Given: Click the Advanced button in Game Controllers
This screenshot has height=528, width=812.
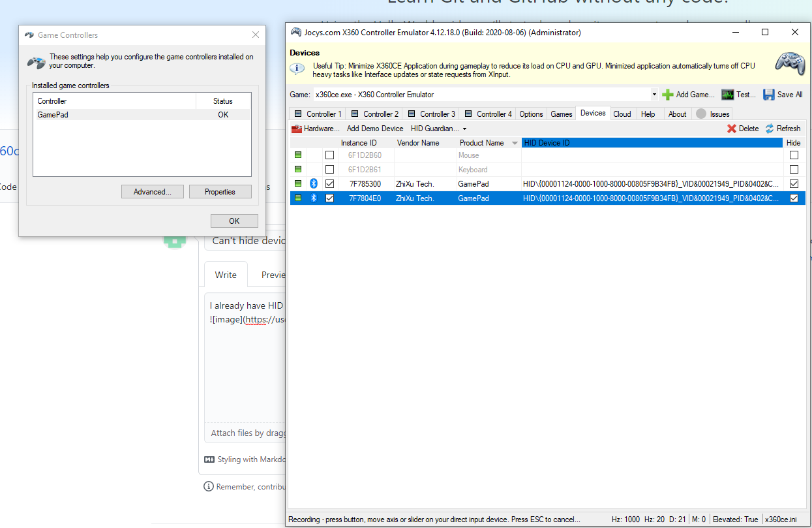Looking at the screenshot, I should (x=153, y=192).
